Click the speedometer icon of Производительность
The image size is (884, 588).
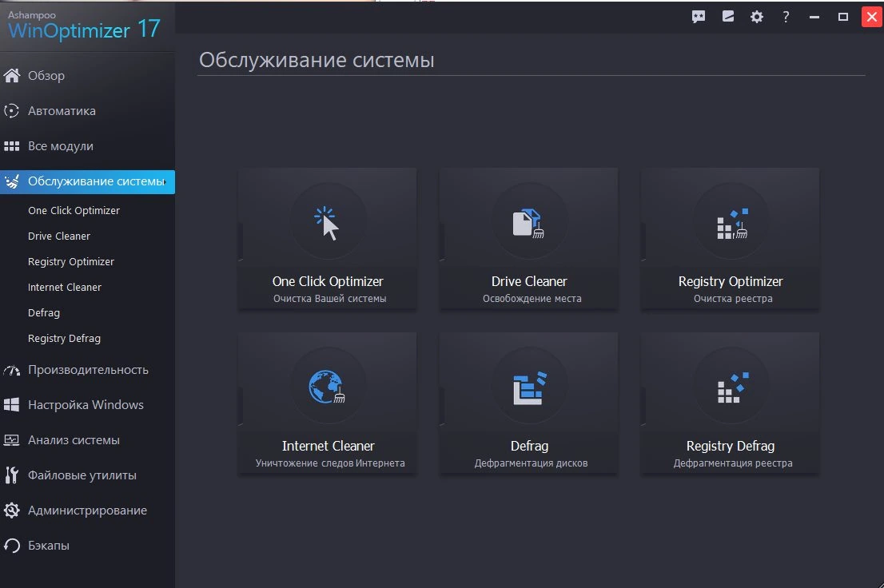[x=12, y=371]
